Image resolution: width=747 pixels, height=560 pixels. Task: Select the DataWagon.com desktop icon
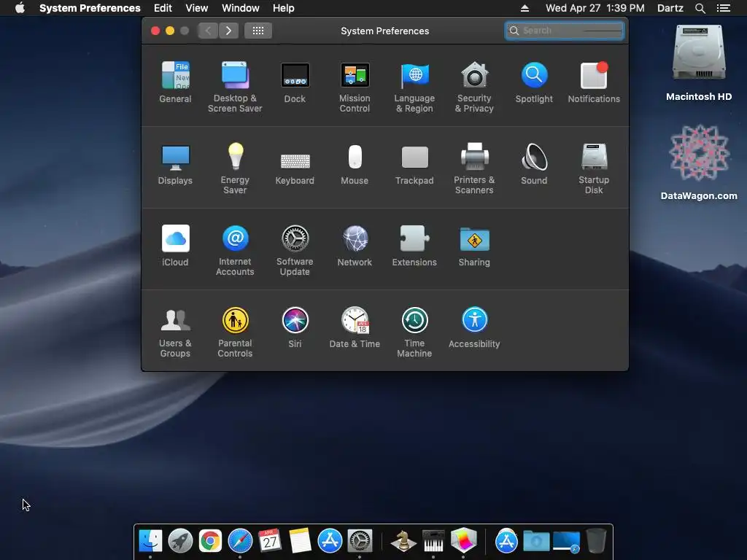699,162
